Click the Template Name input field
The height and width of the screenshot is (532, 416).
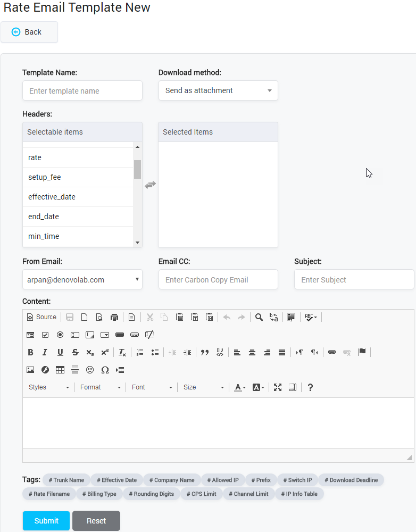click(82, 90)
